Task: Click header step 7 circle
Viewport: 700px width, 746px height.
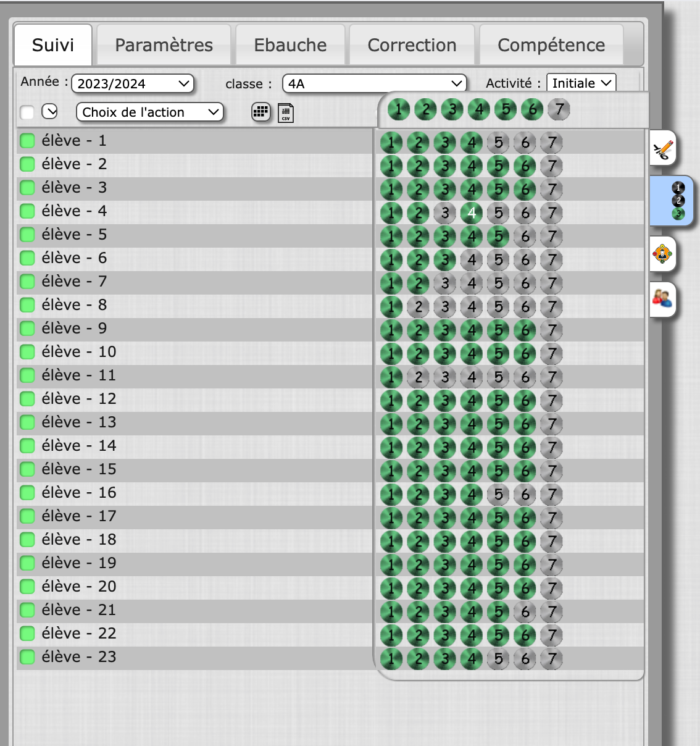Action: tap(559, 110)
